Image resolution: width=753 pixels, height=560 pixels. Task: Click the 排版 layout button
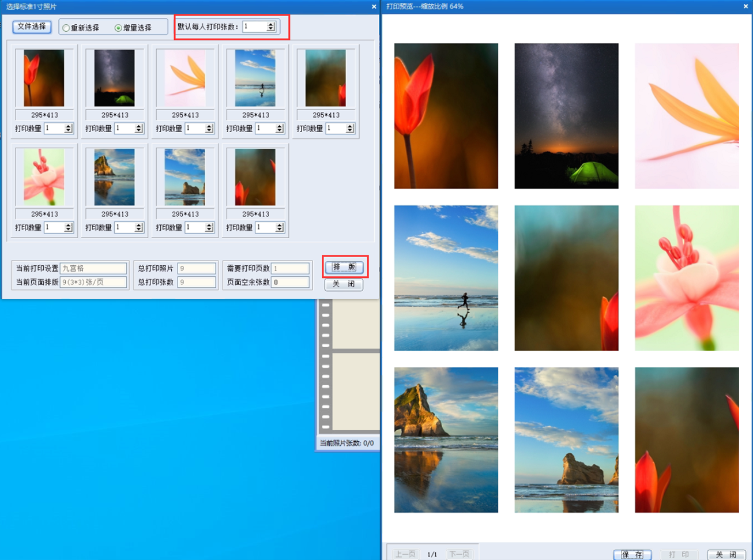pyautogui.click(x=344, y=267)
